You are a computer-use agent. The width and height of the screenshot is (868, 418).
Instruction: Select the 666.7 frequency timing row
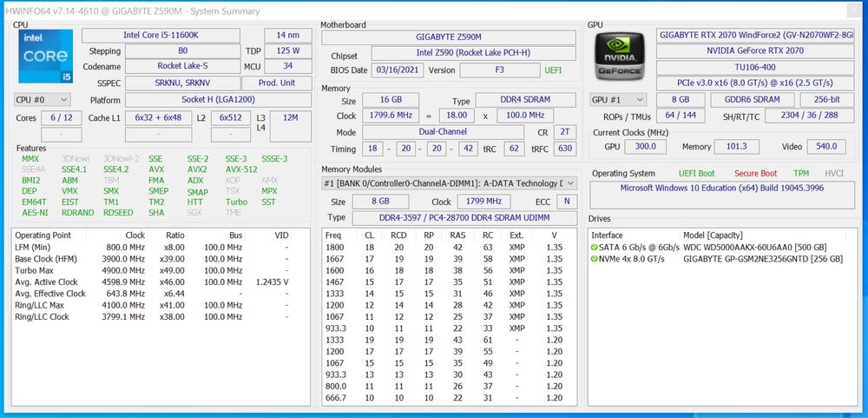tap(449, 398)
